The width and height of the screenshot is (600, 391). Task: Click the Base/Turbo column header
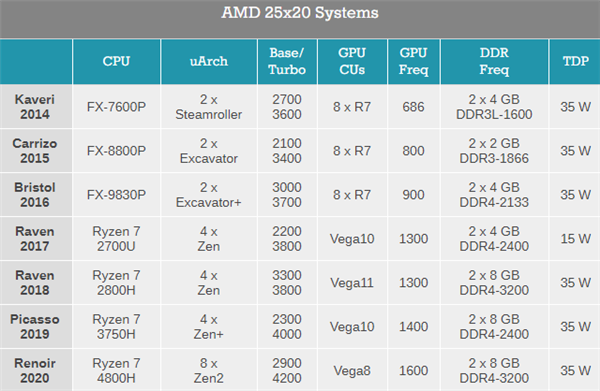(287, 61)
